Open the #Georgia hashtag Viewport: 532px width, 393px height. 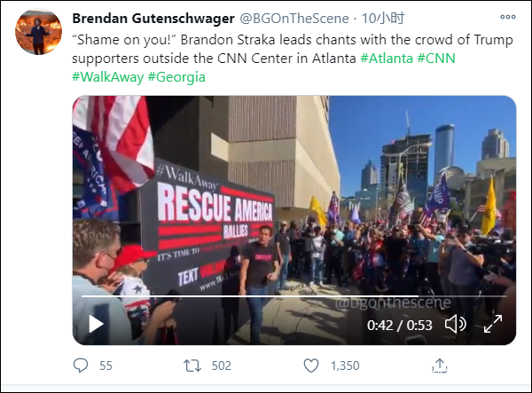(x=176, y=77)
